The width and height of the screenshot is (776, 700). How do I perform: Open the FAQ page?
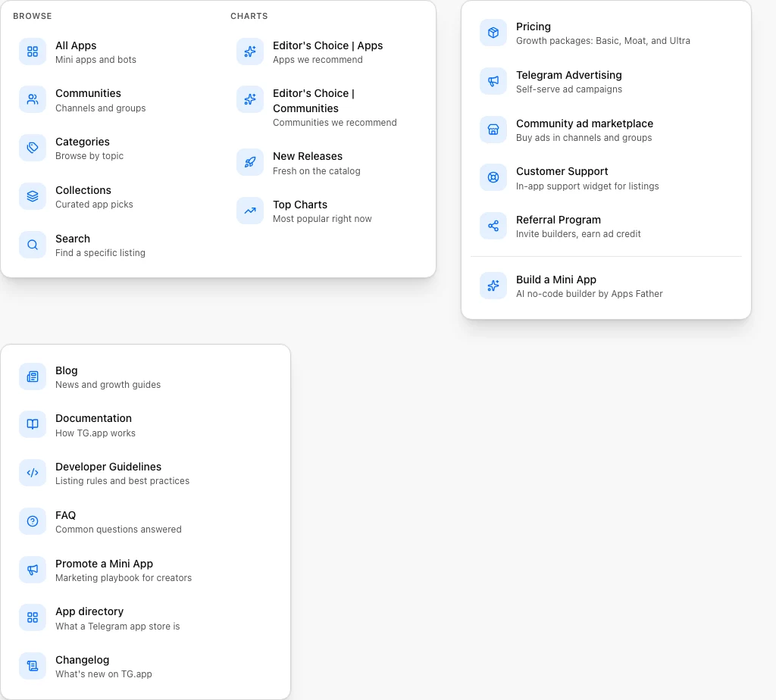145,522
